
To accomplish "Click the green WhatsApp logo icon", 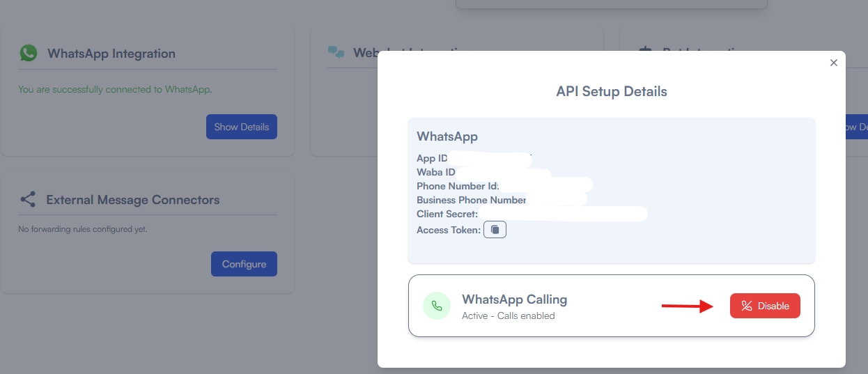I will 28,53.
